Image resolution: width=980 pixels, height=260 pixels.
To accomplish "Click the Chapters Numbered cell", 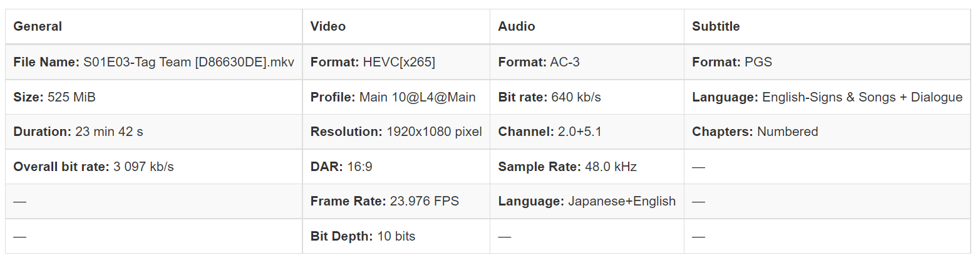I will 755,132.
